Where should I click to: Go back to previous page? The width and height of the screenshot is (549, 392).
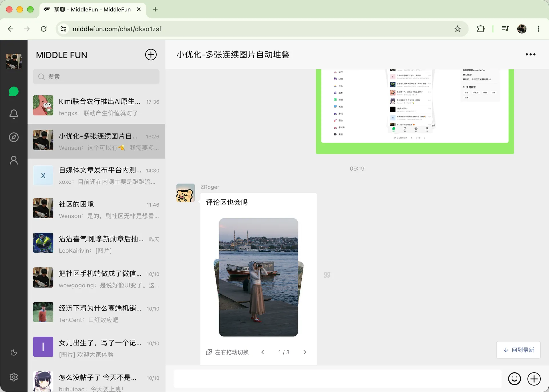coord(11,29)
